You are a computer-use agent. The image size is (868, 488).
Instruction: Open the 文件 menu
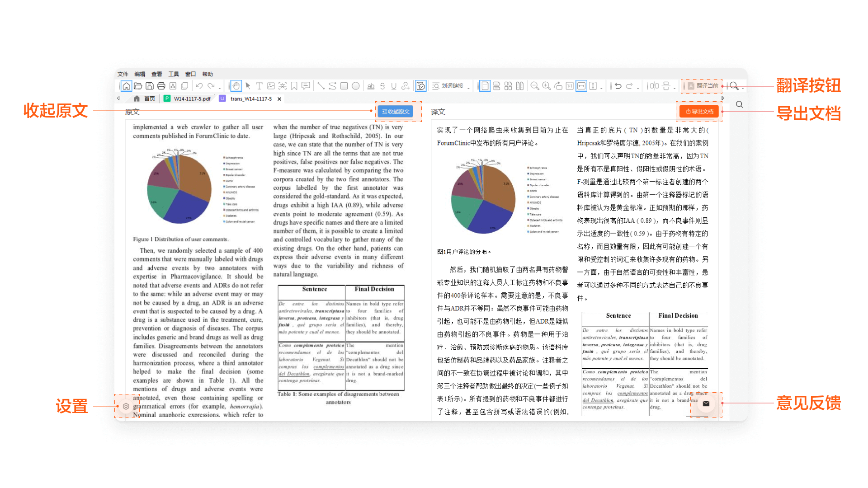click(x=123, y=74)
